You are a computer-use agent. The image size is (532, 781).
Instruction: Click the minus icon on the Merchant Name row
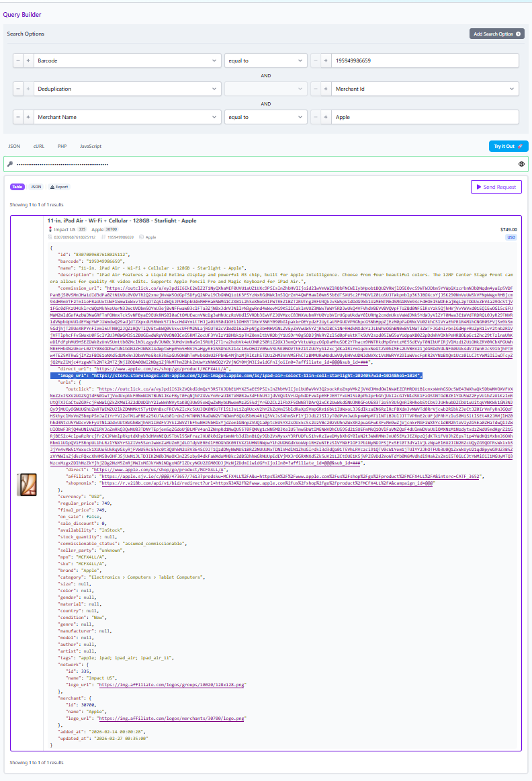(17, 117)
